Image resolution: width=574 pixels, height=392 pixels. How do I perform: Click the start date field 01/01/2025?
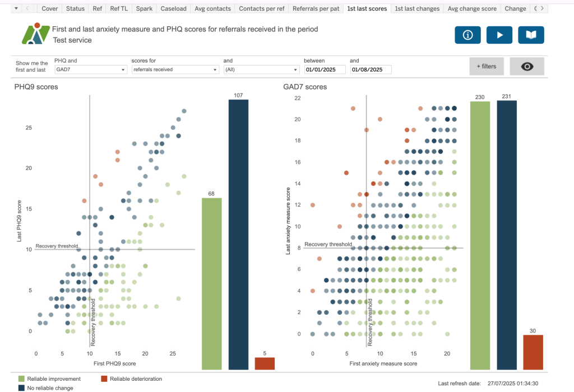(x=325, y=70)
